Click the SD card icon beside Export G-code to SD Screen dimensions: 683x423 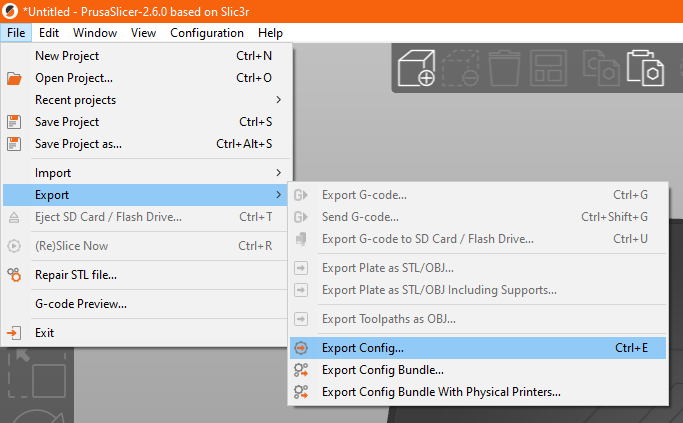[x=301, y=239]
